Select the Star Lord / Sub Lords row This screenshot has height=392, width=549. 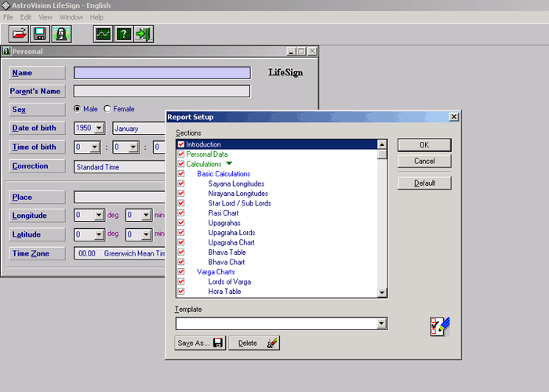click(239, 203)
